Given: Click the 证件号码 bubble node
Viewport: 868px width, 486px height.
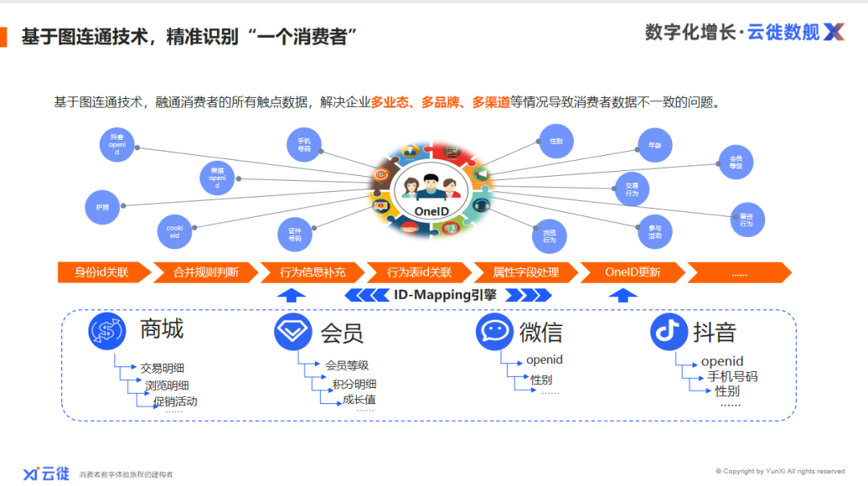Looking at the screenshot, I should 295,235.
